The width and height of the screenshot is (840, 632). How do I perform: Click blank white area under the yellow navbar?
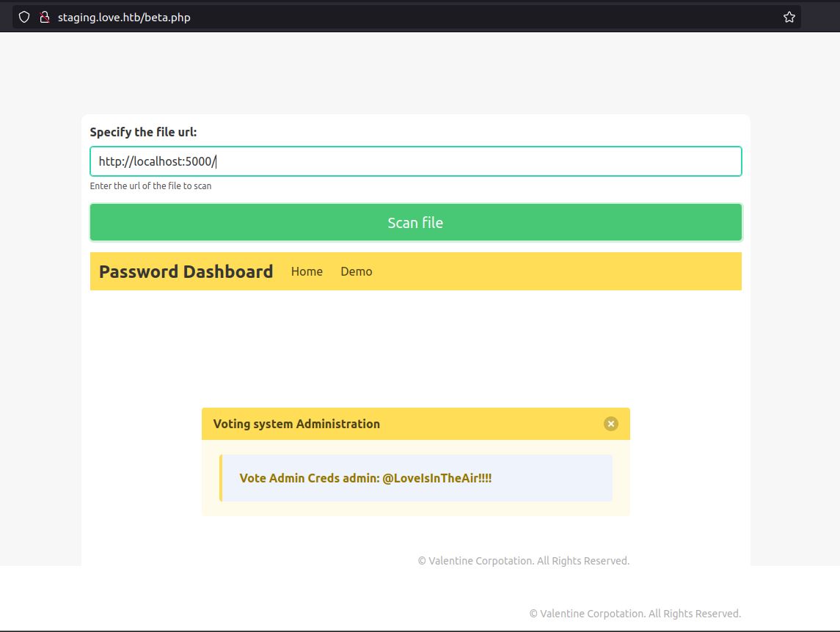point(415,345)
